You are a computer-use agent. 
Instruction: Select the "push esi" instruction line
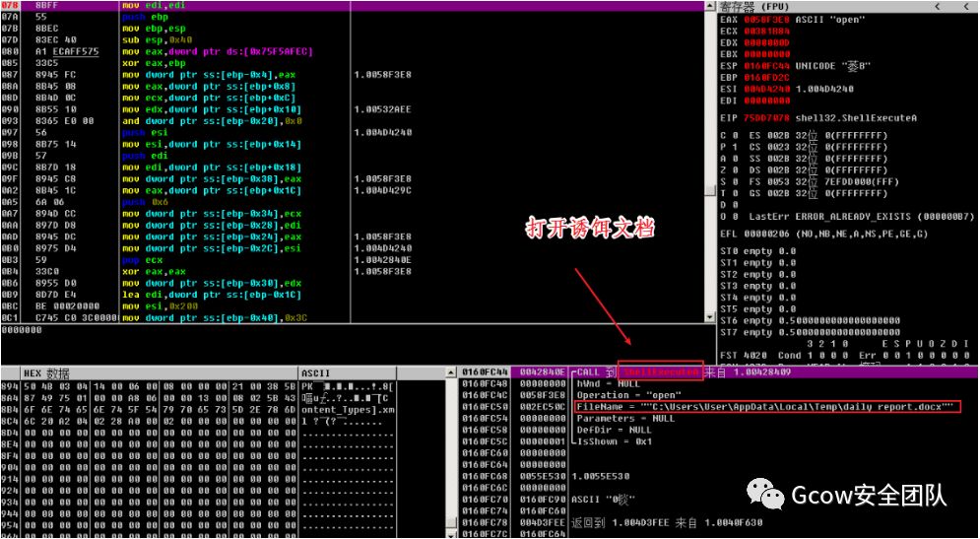[x=145, y=133]
